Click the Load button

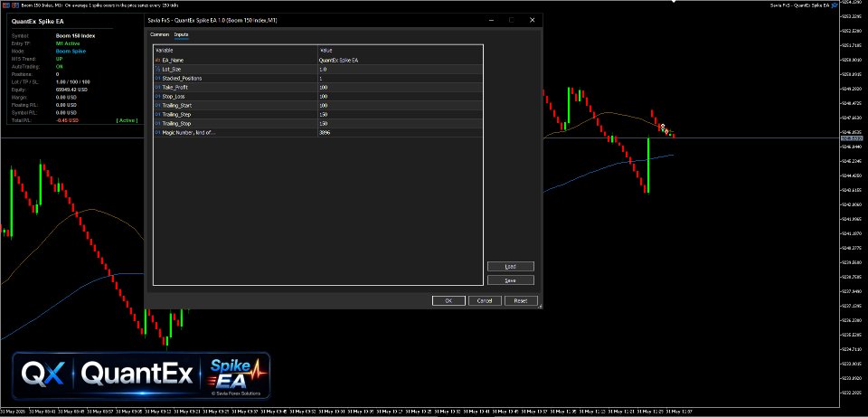pyautogui.click(x=510, y=266)
